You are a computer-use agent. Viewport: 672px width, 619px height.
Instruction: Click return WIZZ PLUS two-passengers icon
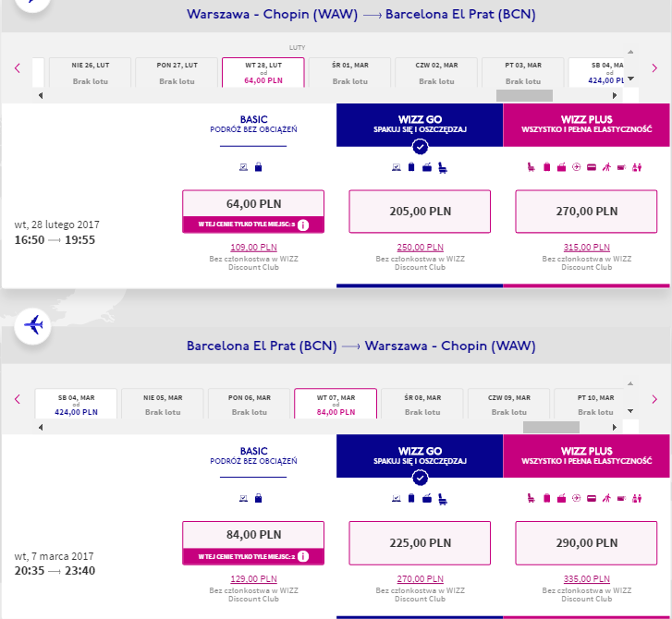pyautogui.click(x=637, y=498)
